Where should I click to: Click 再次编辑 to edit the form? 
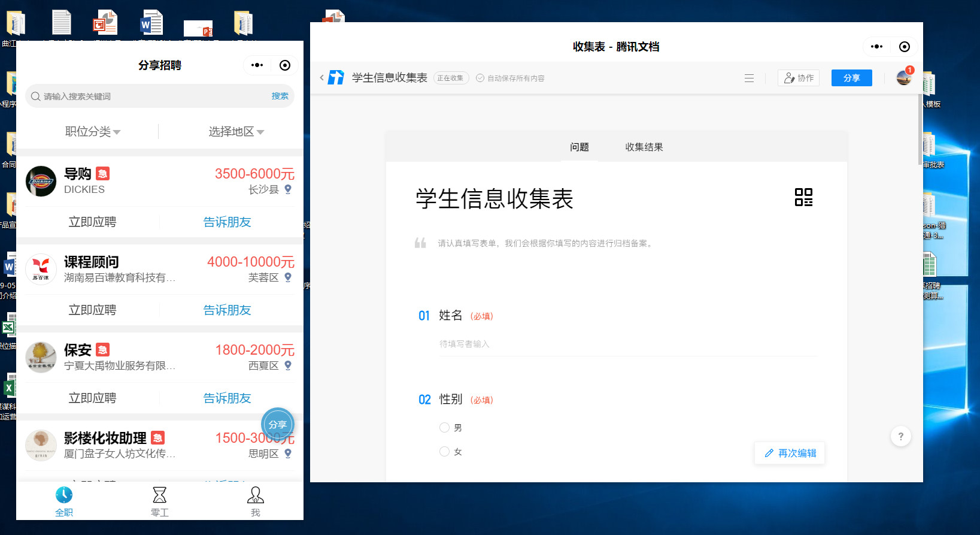[790, 454]
